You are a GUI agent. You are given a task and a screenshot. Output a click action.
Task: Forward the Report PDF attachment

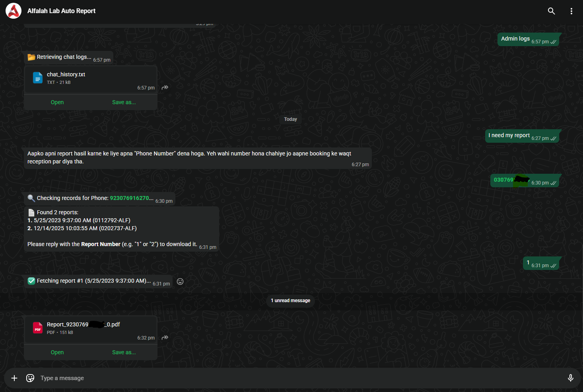tap(165, 338)
